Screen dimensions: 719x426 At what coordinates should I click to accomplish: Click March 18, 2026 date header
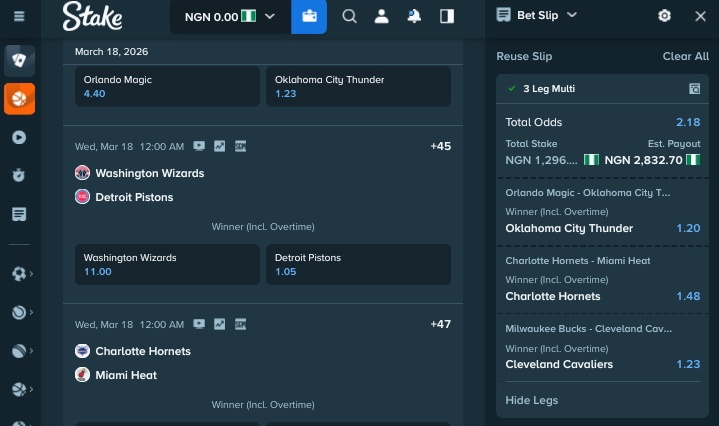pos(111,52)
